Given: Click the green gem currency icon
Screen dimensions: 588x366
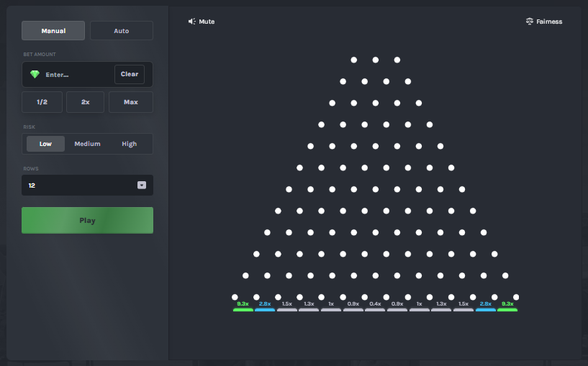Looking at the screenshot, I should click(x=35, y=75).
